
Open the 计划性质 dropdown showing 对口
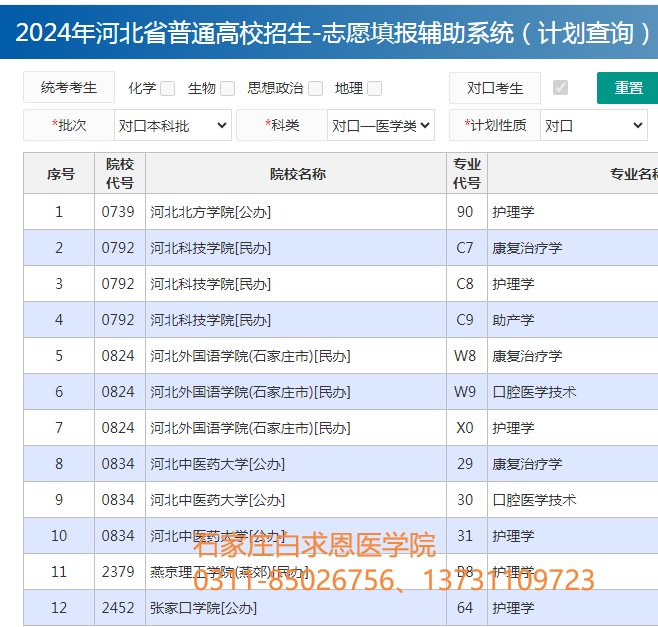click(x=594, y=126)
